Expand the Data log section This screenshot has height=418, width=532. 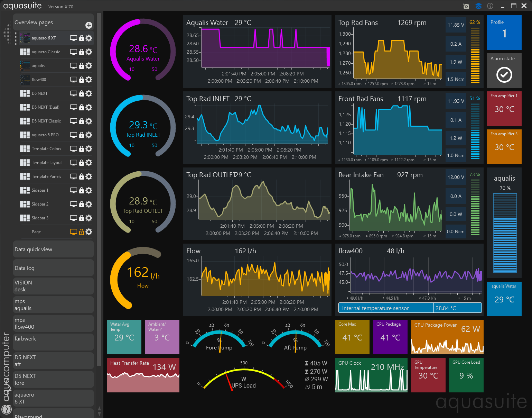pyautogui.click(x=53, y=268)
